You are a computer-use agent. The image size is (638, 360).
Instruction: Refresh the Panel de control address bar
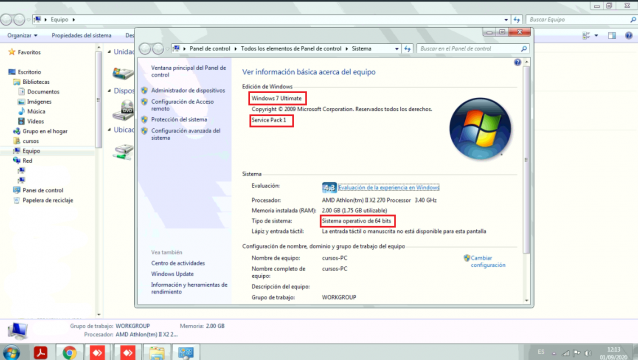407,49
